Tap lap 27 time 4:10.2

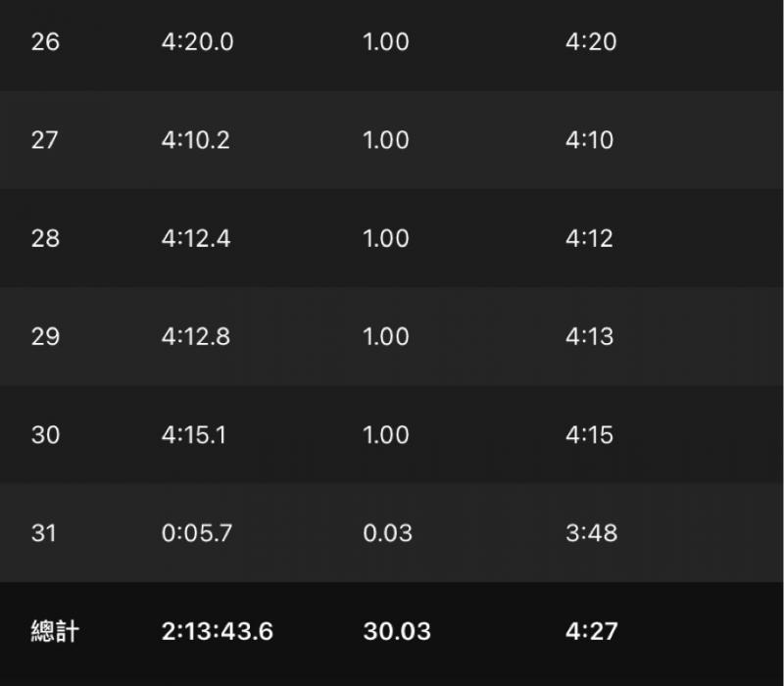[x=196, y=140]
